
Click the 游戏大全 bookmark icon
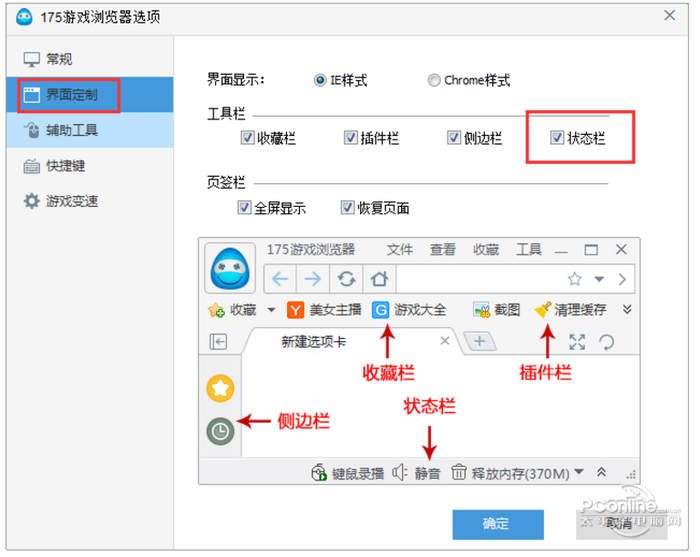pos(380,310)
